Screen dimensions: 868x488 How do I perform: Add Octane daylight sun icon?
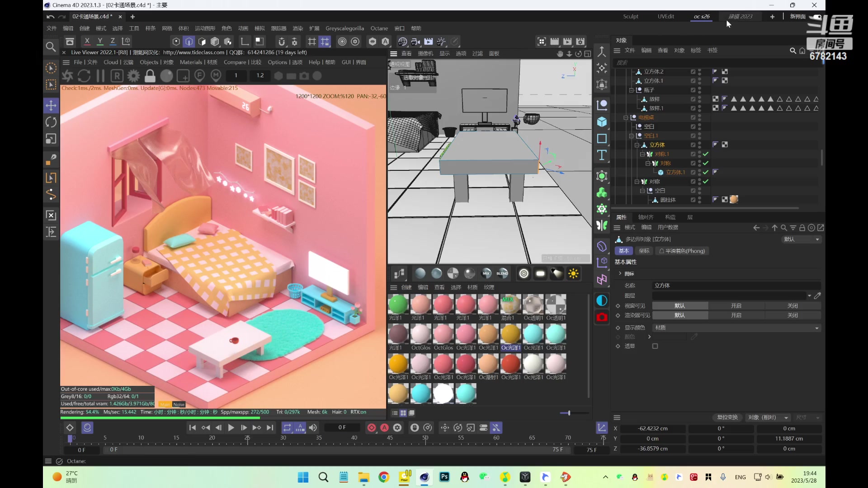(x=573, y=273)
